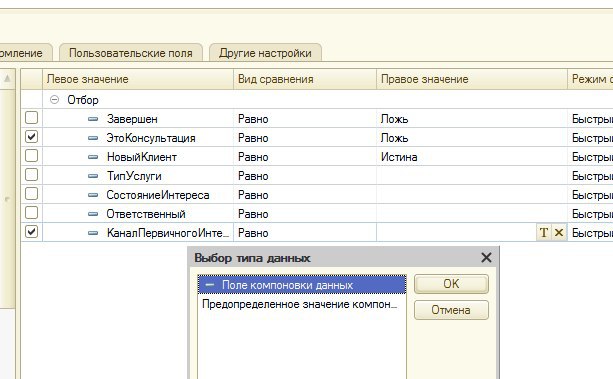Click the dash icon next to Завершен
This screenshot has height=379, width=613.
[x=93, y=119]
